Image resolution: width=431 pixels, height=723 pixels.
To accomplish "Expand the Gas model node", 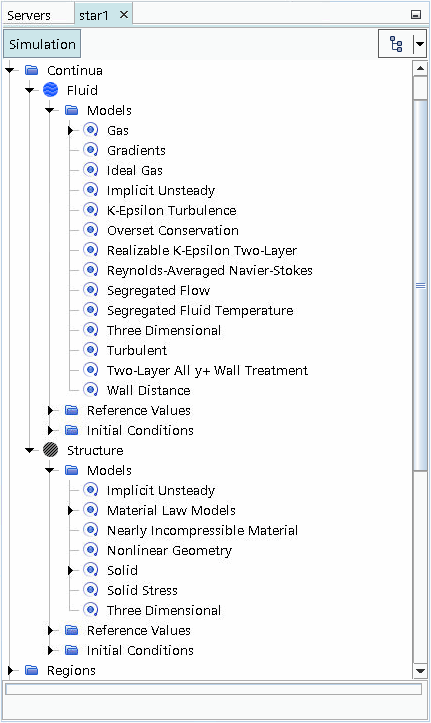I will point(71,130).
